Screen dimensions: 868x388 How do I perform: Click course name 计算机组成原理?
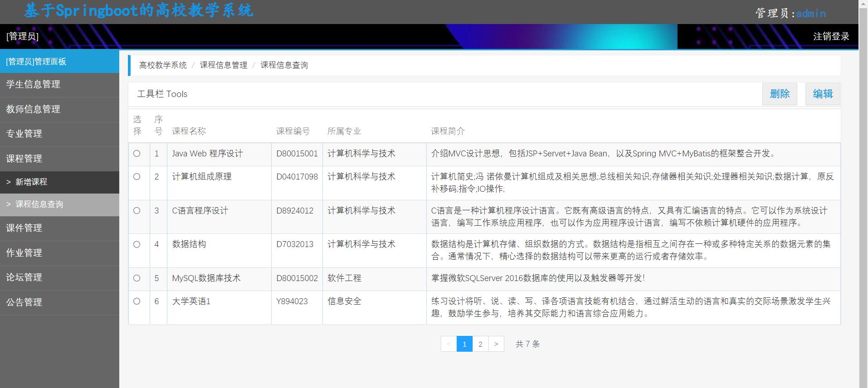(202, 177)
